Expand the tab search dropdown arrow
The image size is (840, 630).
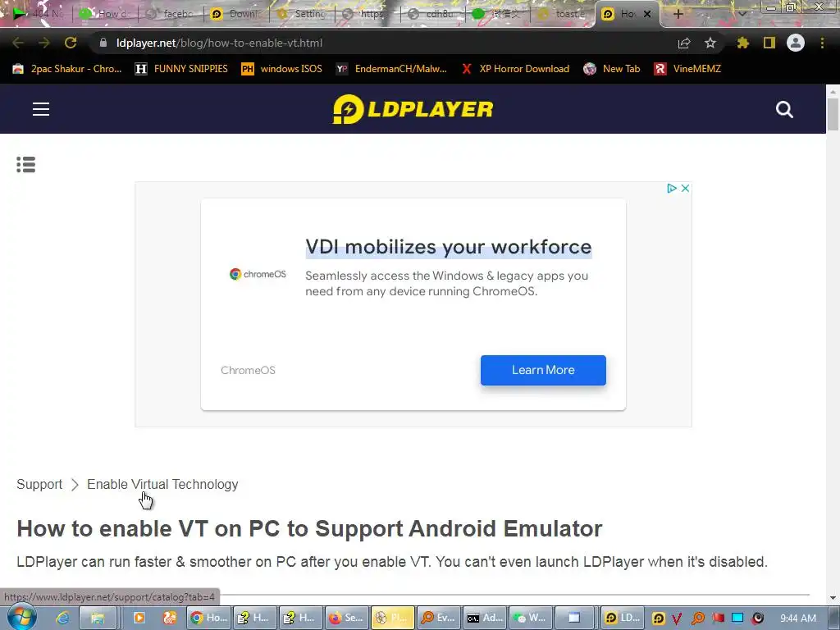742,14
